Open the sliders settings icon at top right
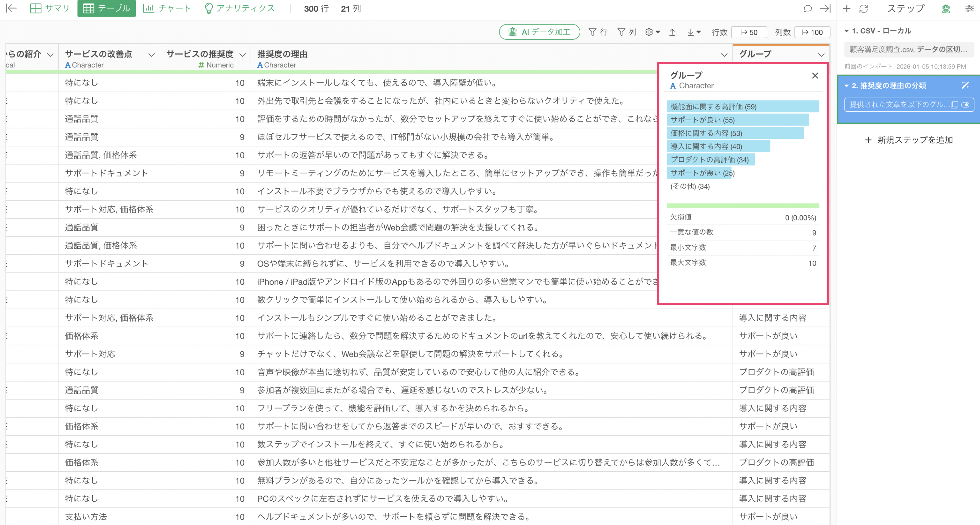The height and width of the screenshot is (525, 980). coord(969,8)
